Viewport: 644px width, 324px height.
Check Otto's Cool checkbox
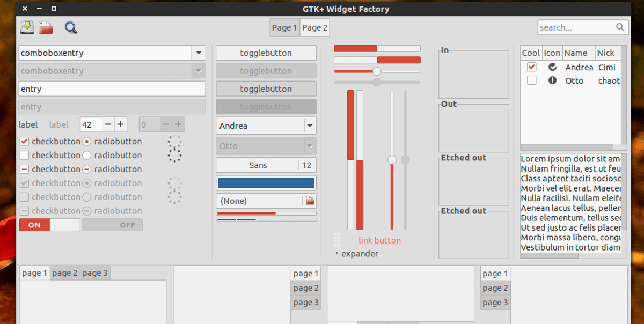point(531,80)
